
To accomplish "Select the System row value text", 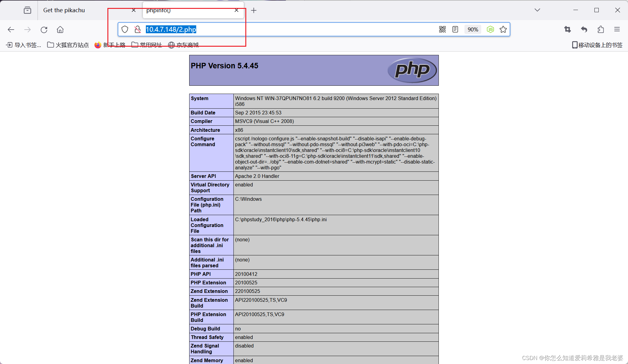I will [336, 101].
